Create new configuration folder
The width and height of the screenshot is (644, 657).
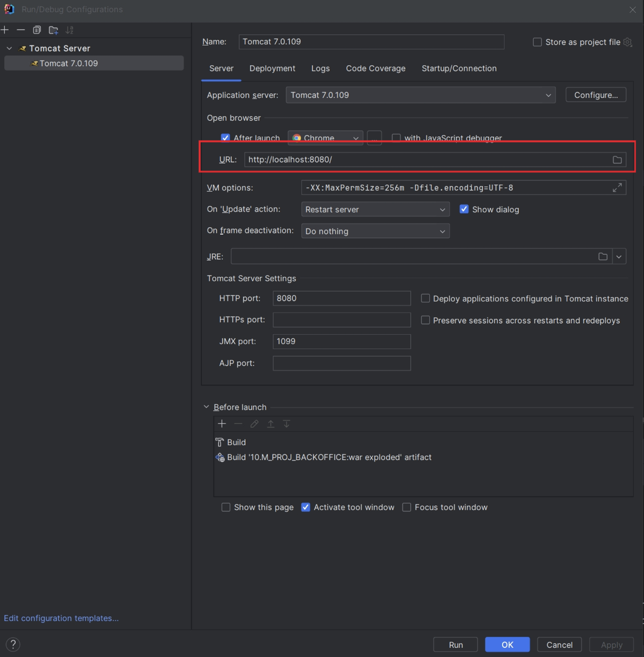tap(54, 30)
